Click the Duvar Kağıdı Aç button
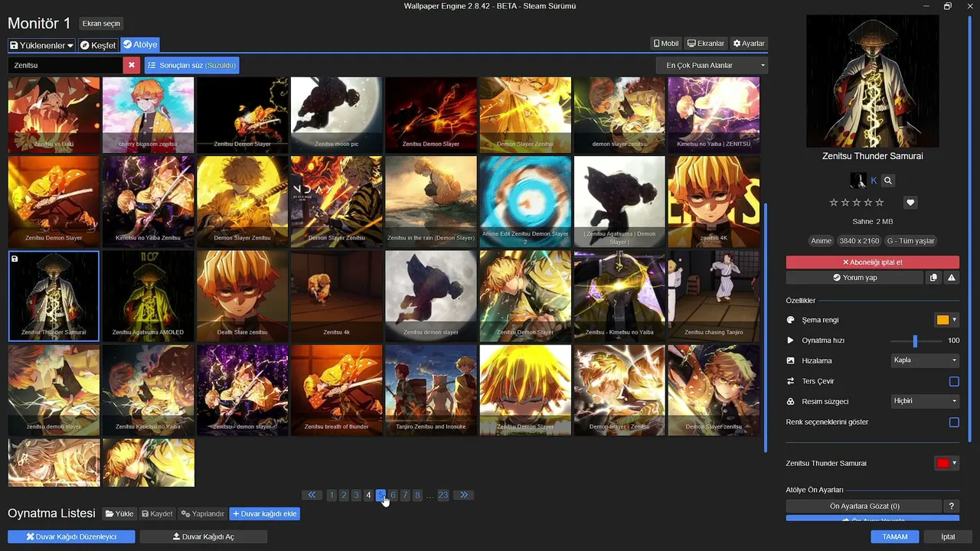Viewport: 980px width, 551px height. click(204, 536)
